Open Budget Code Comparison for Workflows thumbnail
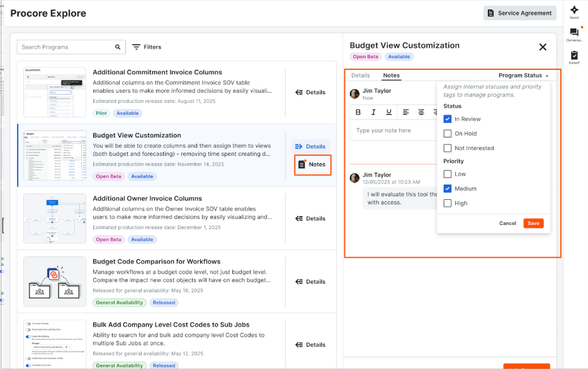The image size is (588, 370). (x=55, y=282)
